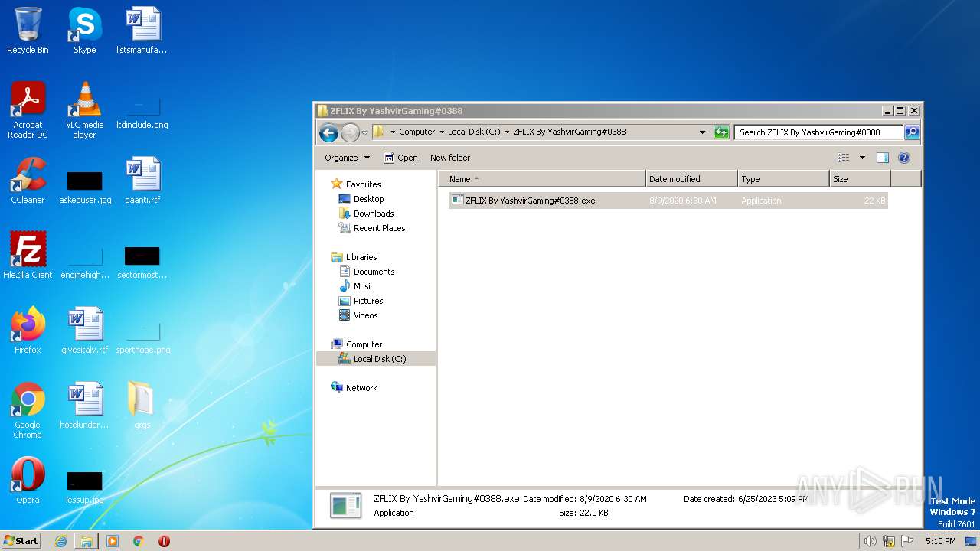The image size is (980, 551).
Task: Select the sectormost... desktop file
Action: pyautogui.click(x=142, y=261)
